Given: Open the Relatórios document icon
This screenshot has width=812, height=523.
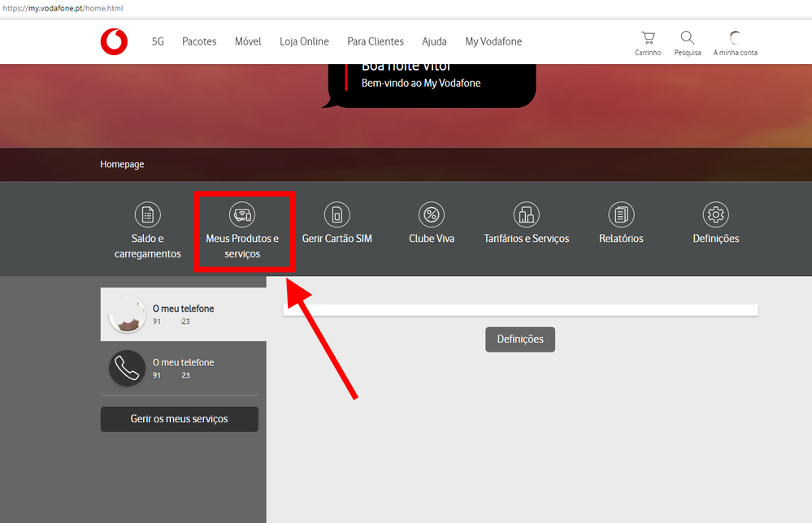Looking at the screenshot, I should pyautogui.click(x=621, y=214).
